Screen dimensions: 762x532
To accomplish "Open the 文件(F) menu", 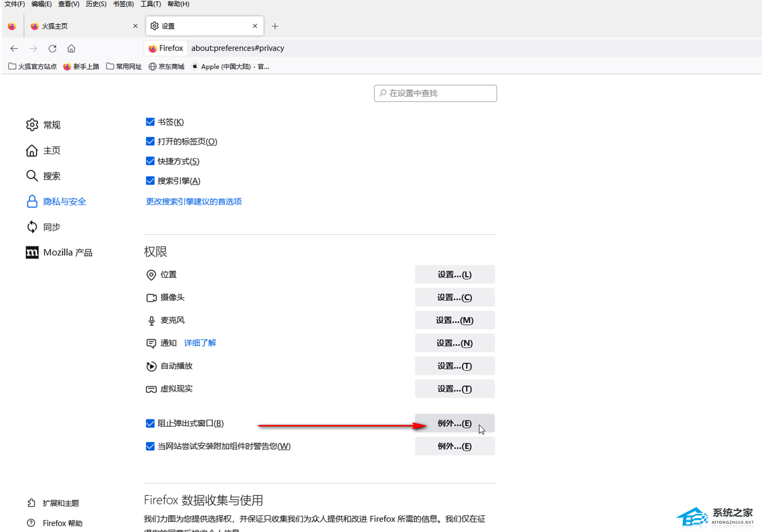I will tap(15, 4).
